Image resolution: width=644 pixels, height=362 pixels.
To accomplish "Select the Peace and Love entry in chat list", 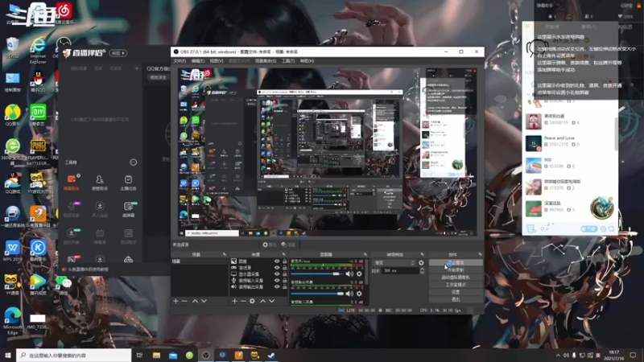I will (570, 143).
